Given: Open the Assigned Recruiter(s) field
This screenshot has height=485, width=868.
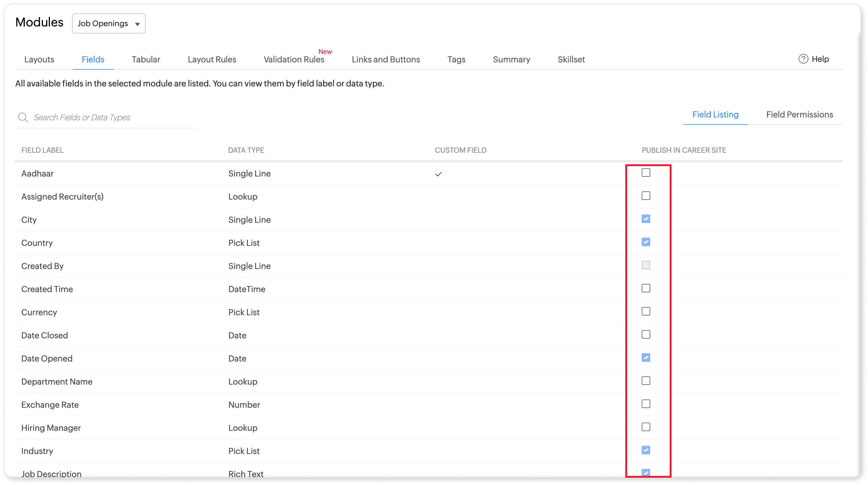Looking at the screenshot, I should point(62,197).
